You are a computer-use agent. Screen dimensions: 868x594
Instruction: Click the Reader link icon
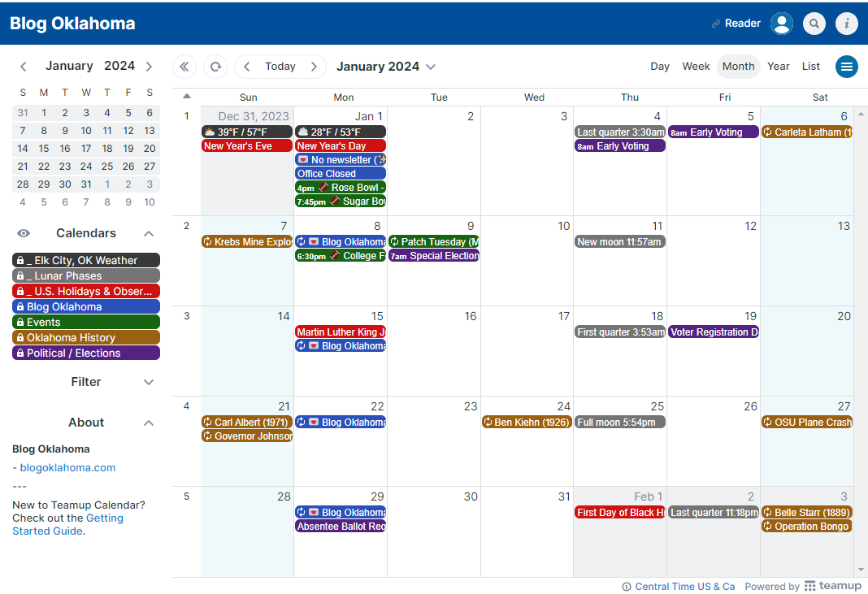pos(716,24)
